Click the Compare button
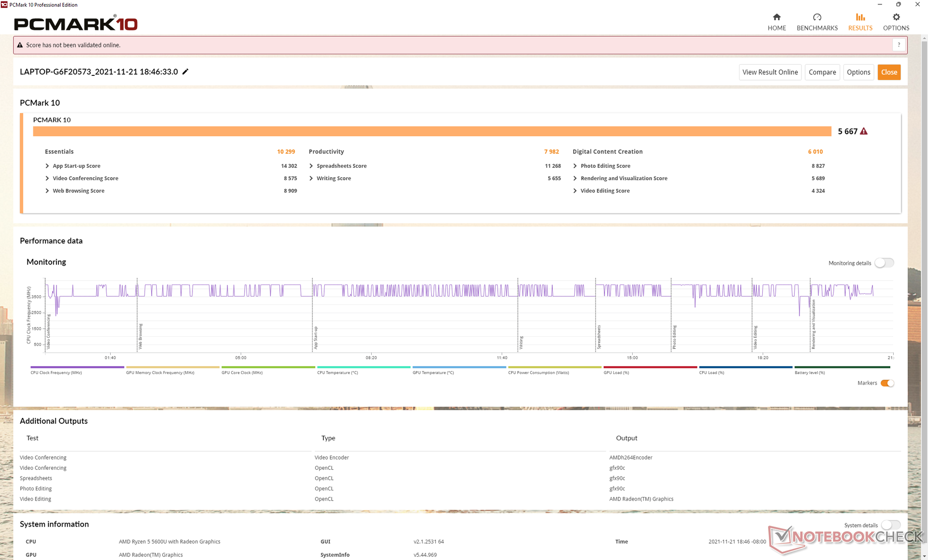This screenshot has height=560, width=928. (822, 72)
